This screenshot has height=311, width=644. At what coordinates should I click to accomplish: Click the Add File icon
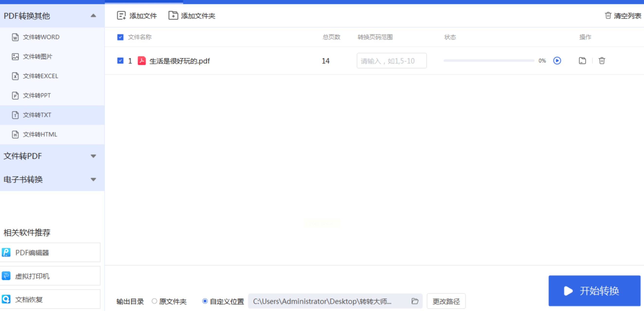[x=121, y=16]
